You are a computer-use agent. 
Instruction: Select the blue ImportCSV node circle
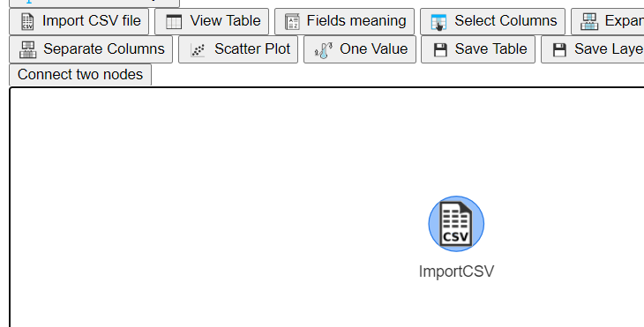click(456, 224)
